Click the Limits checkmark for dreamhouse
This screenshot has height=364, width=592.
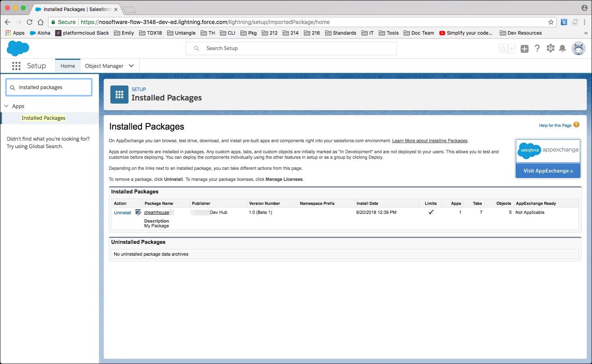pos(431,212)
